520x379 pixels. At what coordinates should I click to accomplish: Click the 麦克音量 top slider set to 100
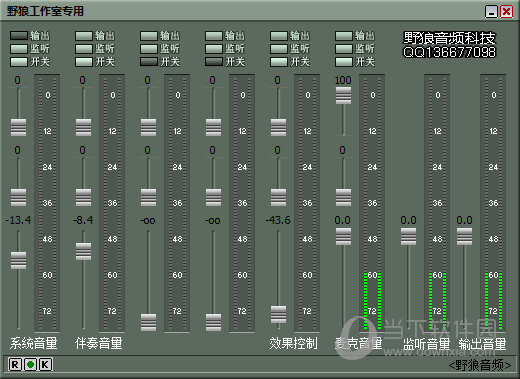click(343, 95)
